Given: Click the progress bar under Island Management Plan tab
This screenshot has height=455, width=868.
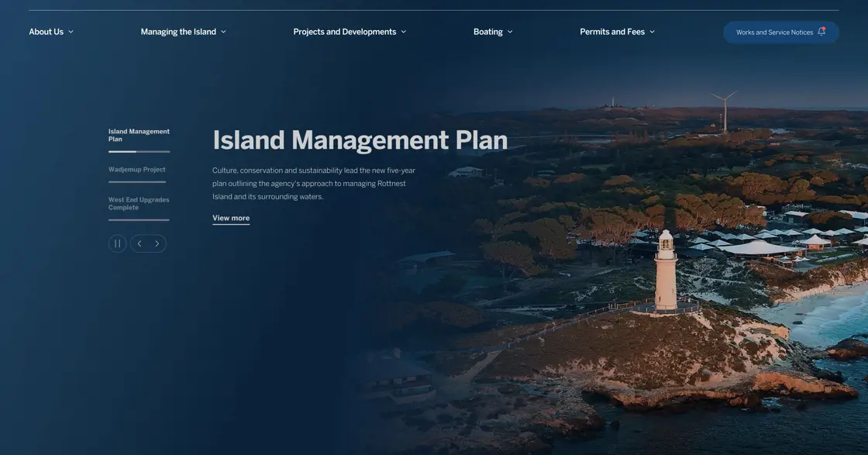Looking at the screenshot, I should 139,151.
